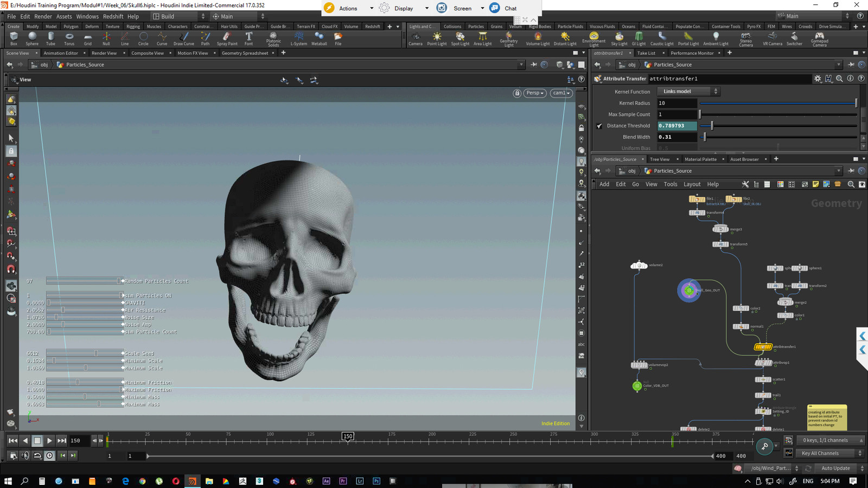Select the Sphere tool on the Create shelf

tap(32, 38)
